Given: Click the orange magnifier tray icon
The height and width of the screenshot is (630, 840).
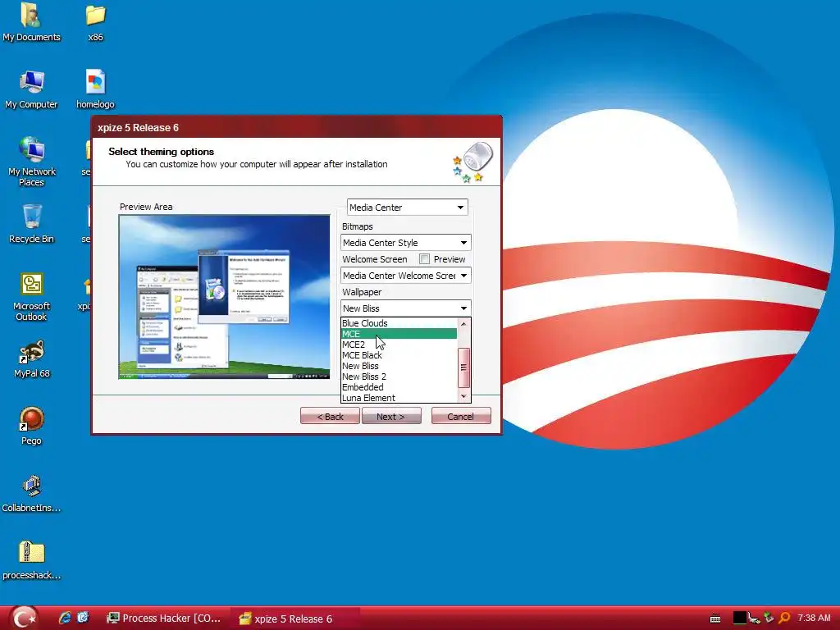Looking at the screenshot, I should 784,619.
